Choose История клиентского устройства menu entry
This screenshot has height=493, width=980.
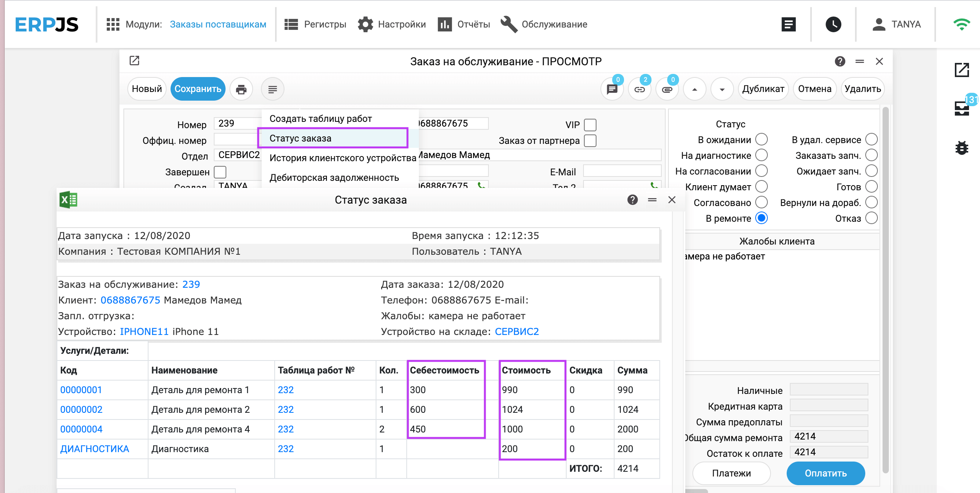(x=342, y=158)
